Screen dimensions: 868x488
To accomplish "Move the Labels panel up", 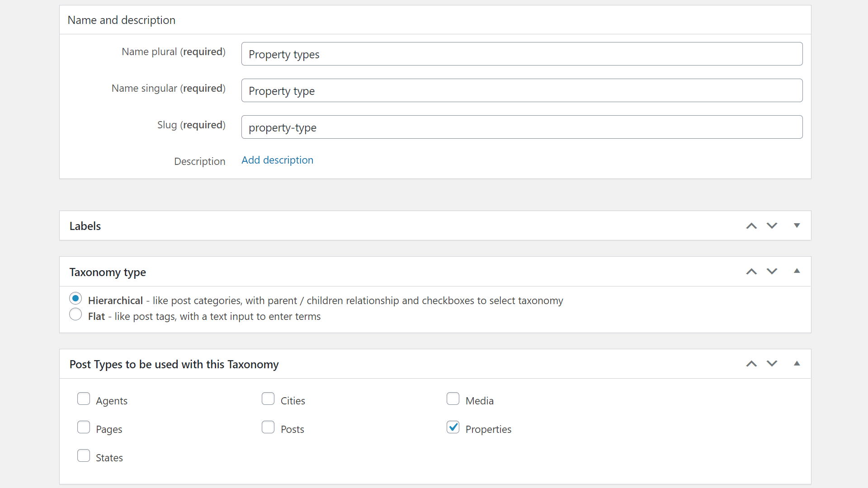I will (751, 226).
